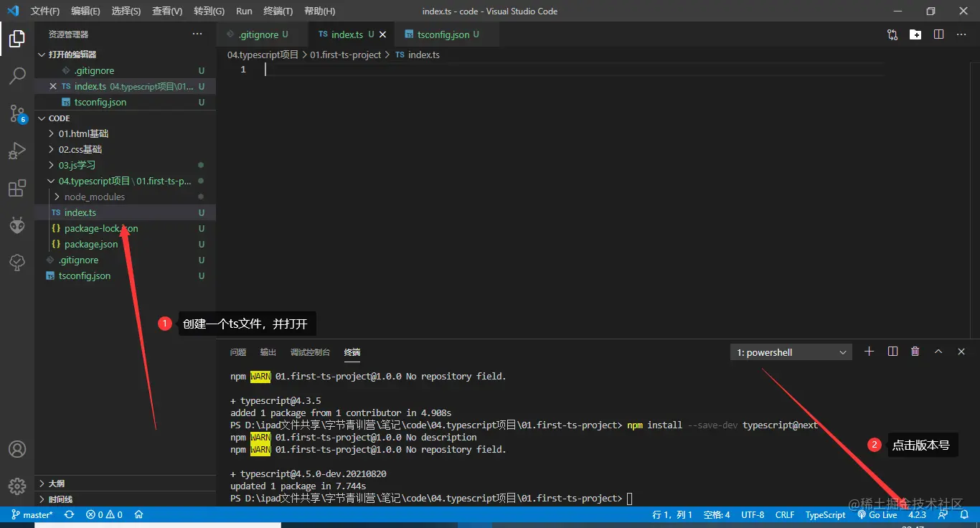Click the folder plus icon in editor toolbar

(x=915, y=34)
